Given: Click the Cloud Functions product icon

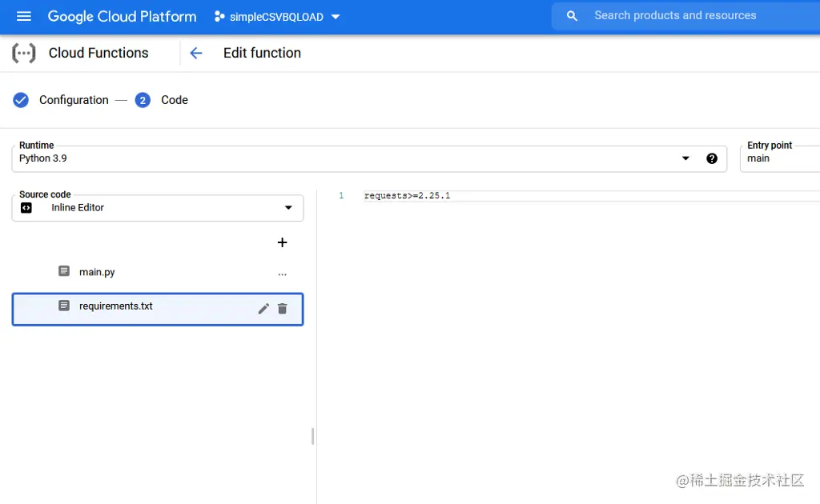Looking at the screenshot, I should click(x=24, y=54).
